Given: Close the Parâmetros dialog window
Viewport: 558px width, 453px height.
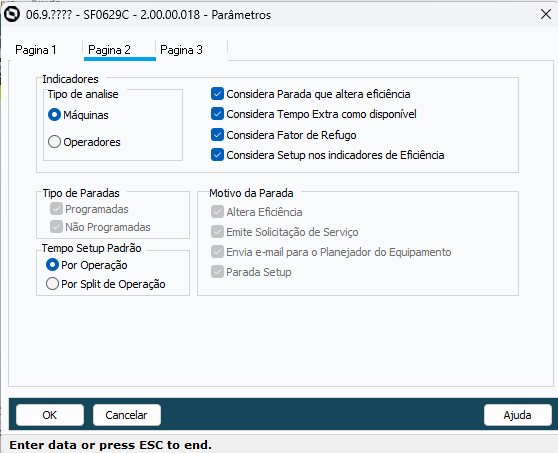Looking at the screenshot, I should point(546,14).
